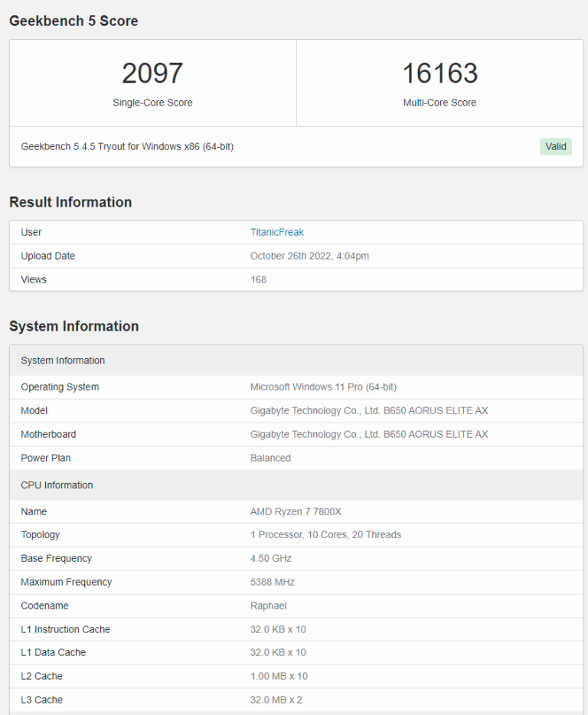Click L1 Instruction Cache value 32.0 KB x 10
Image resolution: width=588 pixels, height=715 pixels.
278,629
